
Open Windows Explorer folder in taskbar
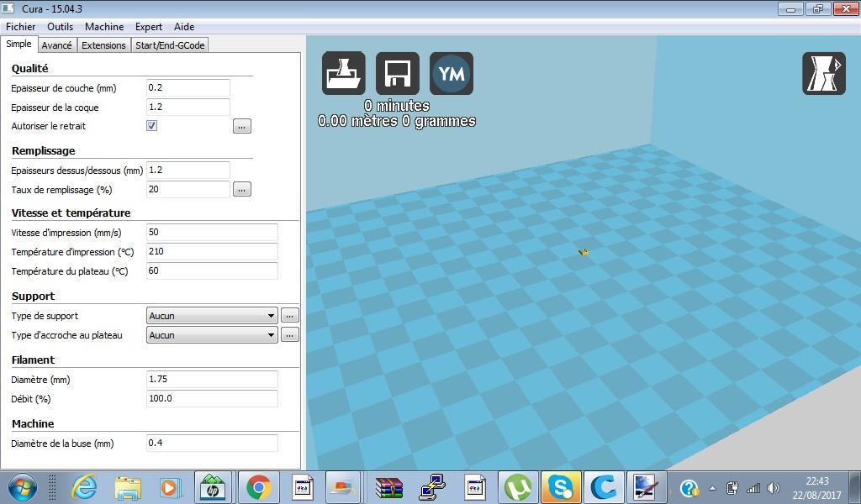(x=128, y=487)
